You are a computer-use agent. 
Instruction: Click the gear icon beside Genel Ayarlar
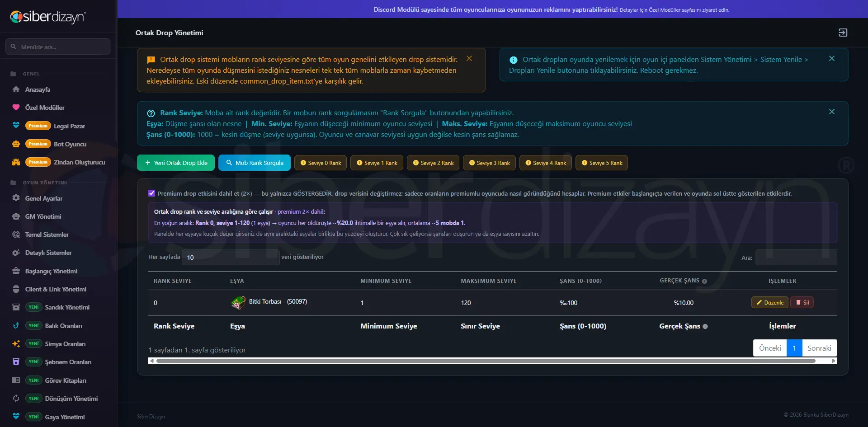16,198
